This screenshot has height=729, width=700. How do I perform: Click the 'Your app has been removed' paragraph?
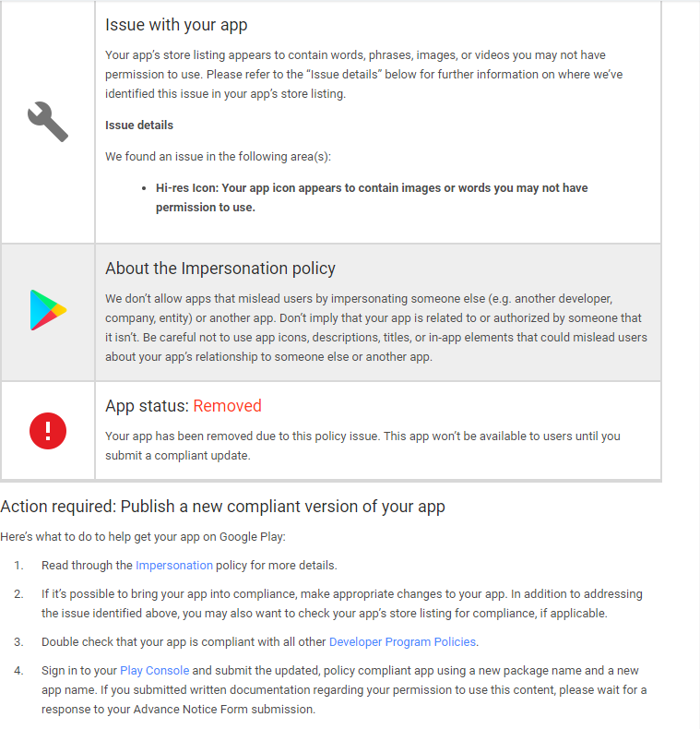click(362, 446)
